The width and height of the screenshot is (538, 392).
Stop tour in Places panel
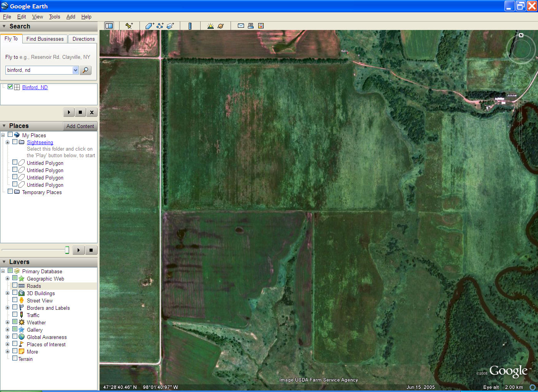(x=91, y=250)
